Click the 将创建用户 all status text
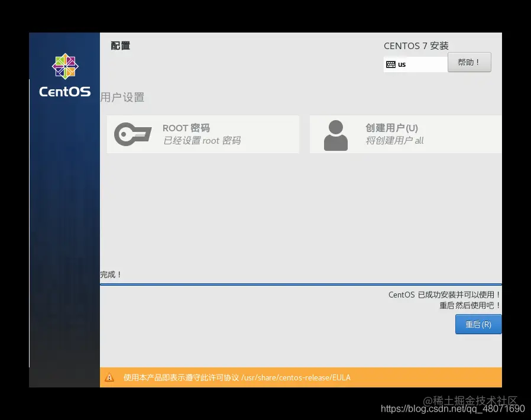 coord(394,140)
